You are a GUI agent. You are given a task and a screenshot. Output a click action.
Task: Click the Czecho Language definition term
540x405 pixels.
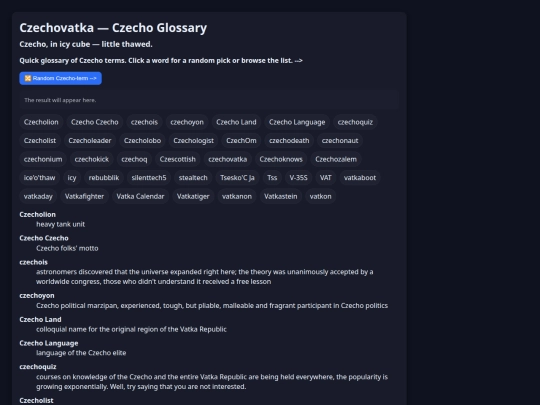[49, 343]
